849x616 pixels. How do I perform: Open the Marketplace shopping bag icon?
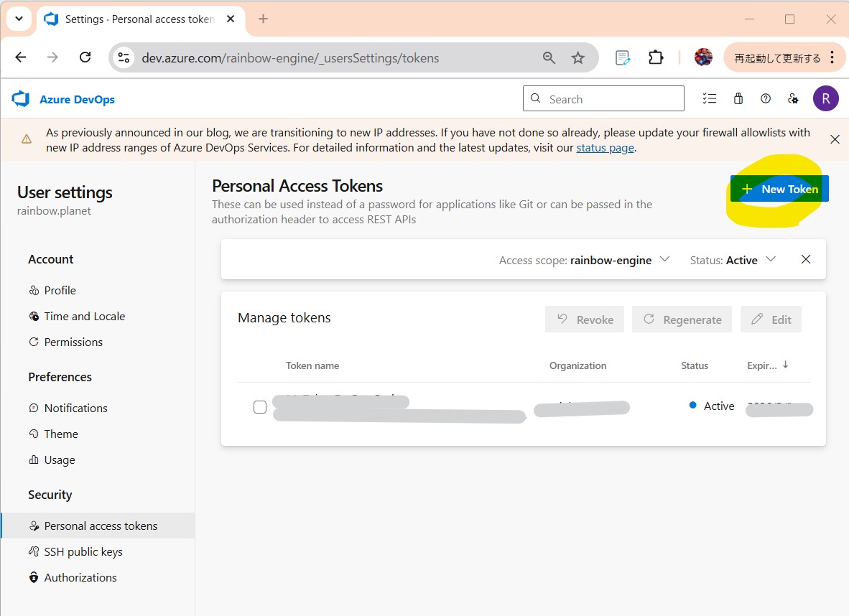coord(738,98)
